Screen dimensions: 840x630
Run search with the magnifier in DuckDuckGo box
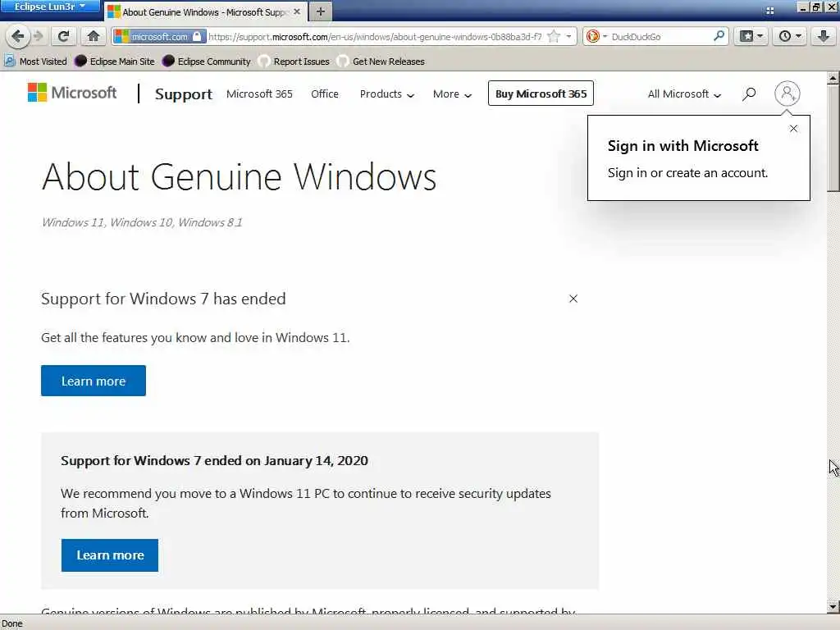tap(719, 36)
